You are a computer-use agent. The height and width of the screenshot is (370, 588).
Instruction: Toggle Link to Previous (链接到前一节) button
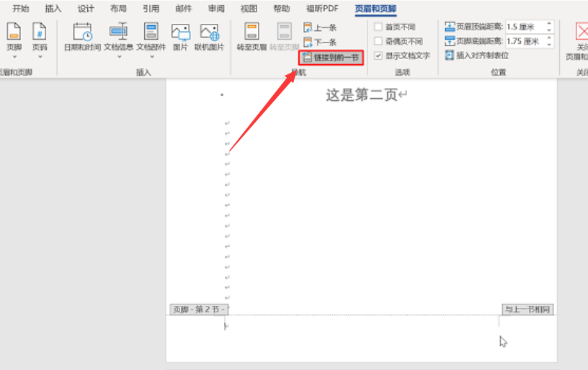tap(331, 57)
